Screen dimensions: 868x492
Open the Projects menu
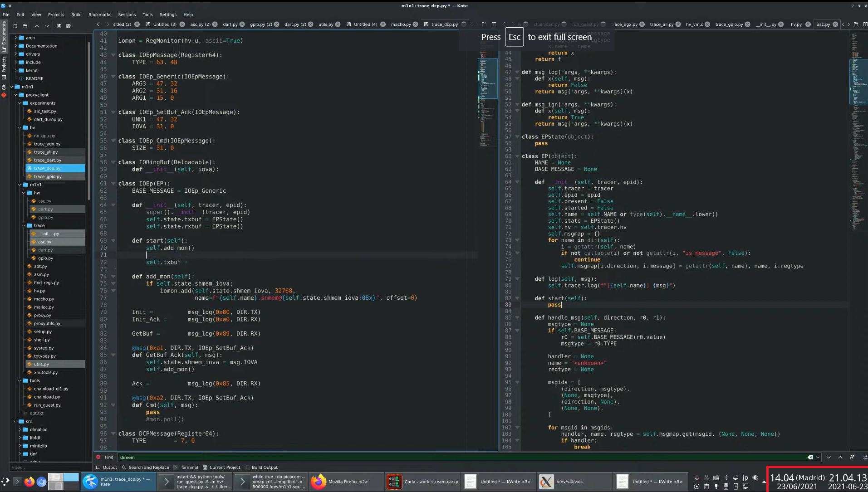56,15
